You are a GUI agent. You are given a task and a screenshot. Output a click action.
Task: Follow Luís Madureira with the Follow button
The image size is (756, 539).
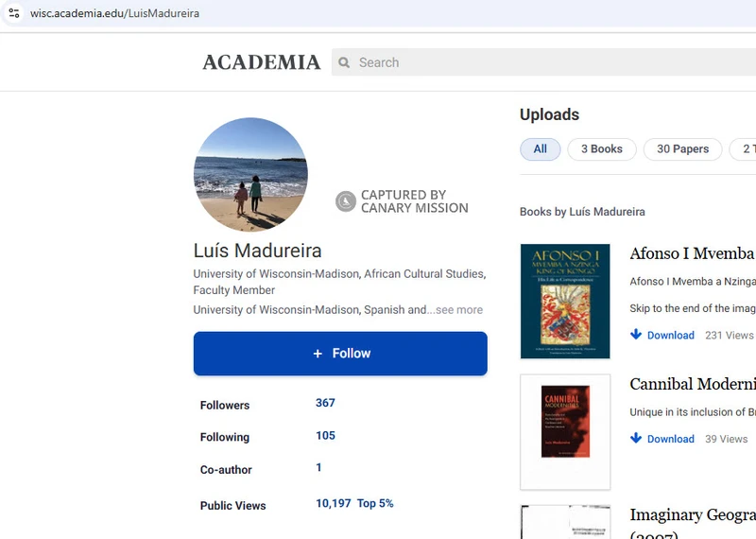click(x=340, y=354)
